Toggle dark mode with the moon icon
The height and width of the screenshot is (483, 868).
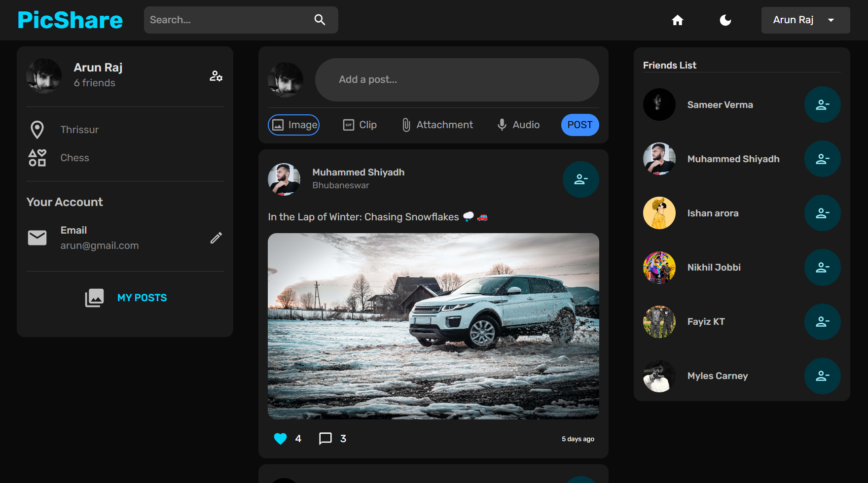(x=725, y=20)
